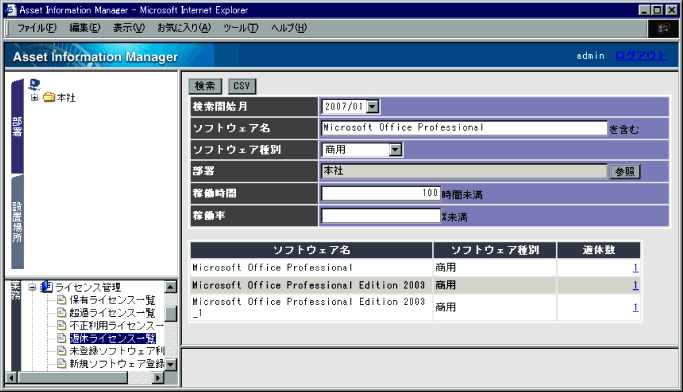Image resolution: width=683 pixels, height=392 pixels.
Task: Click page icon beside 不正利用ライセンス一覧
Action: pyautogui.click(x=62, y=325)
